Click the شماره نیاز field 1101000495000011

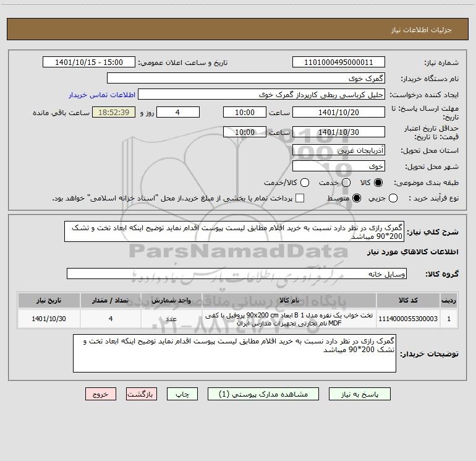tap(339, 62)
